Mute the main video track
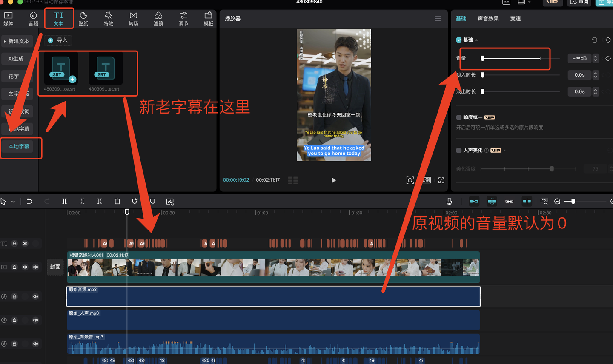This screenshot has height=364, width=613. click(x=36, y=267)
